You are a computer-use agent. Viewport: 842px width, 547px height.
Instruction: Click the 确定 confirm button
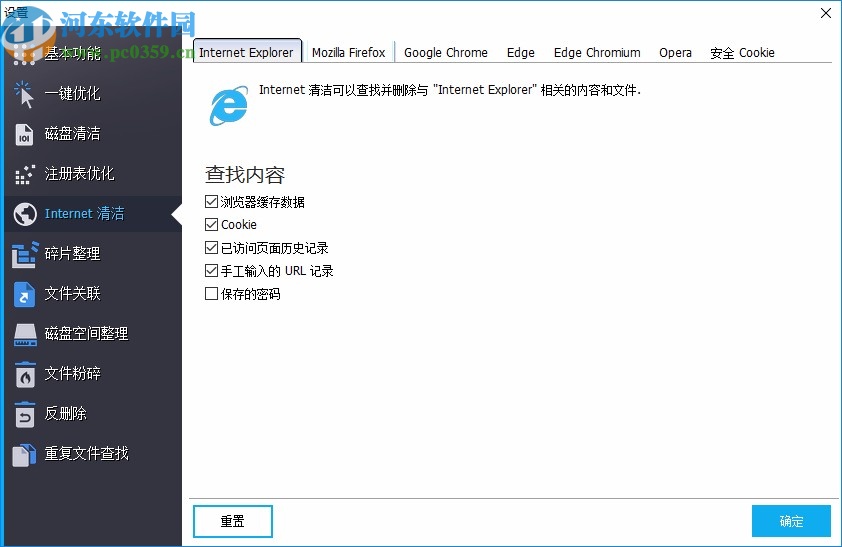[x=791, y=521]
